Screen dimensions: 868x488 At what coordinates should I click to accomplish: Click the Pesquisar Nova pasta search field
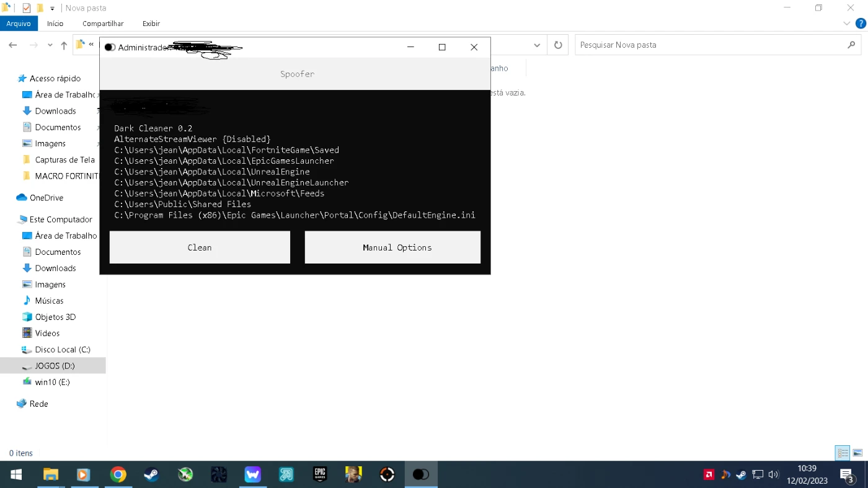[x=710, y=45]
